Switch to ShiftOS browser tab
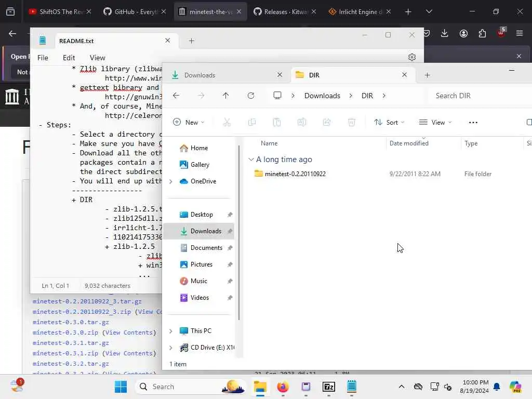The width and height of the screenshot is (532, 399). coord(60,12)
